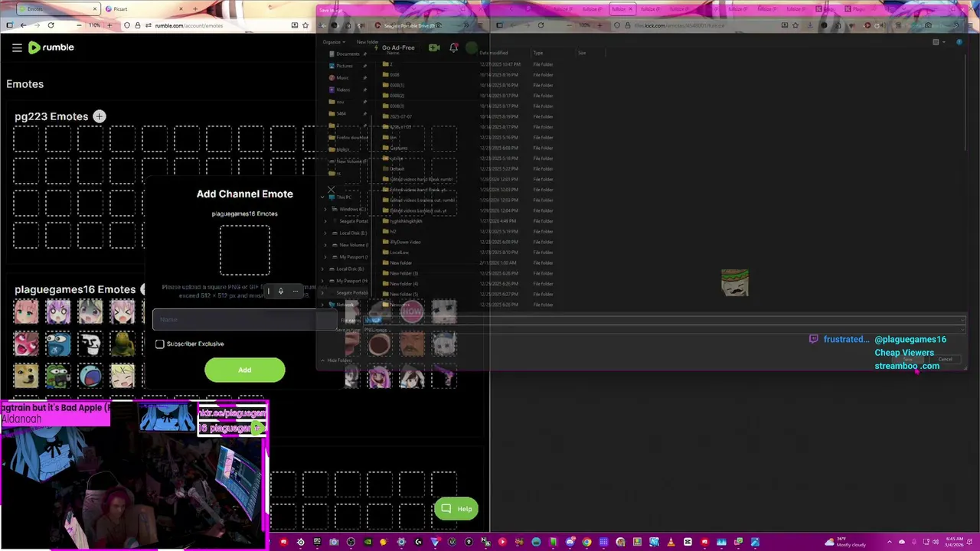Click the green Add button
Screen dimensions: 980x551
click(244, 370)
